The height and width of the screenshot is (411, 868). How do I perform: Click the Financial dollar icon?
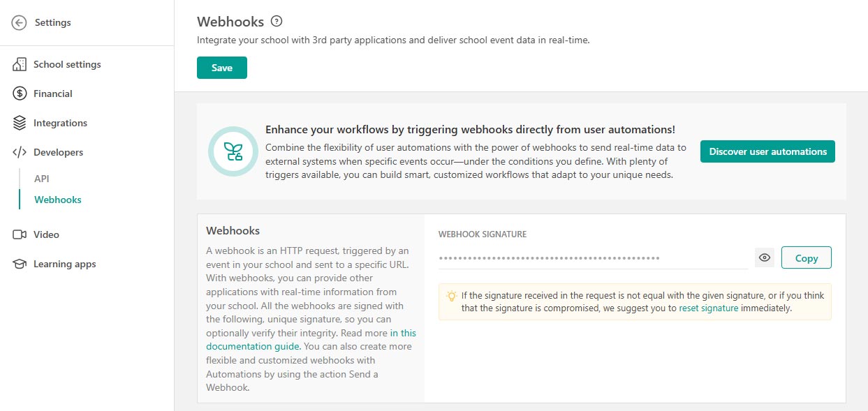tap(20, 94)
